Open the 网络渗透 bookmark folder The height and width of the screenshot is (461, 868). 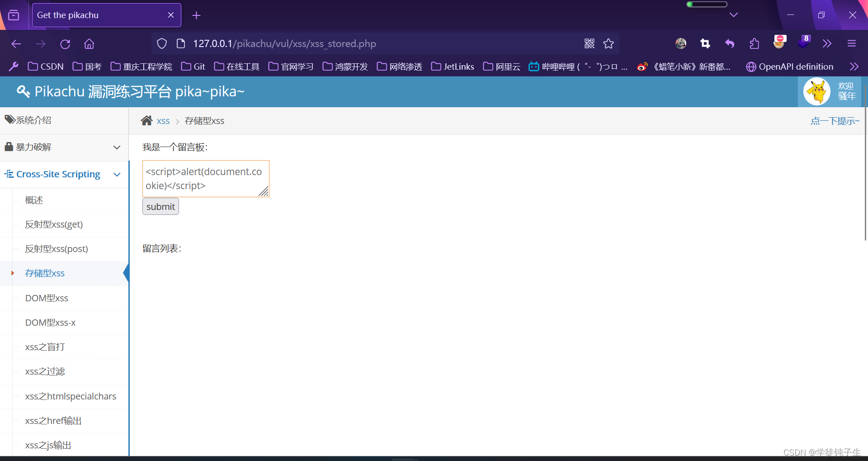(399, 67)
